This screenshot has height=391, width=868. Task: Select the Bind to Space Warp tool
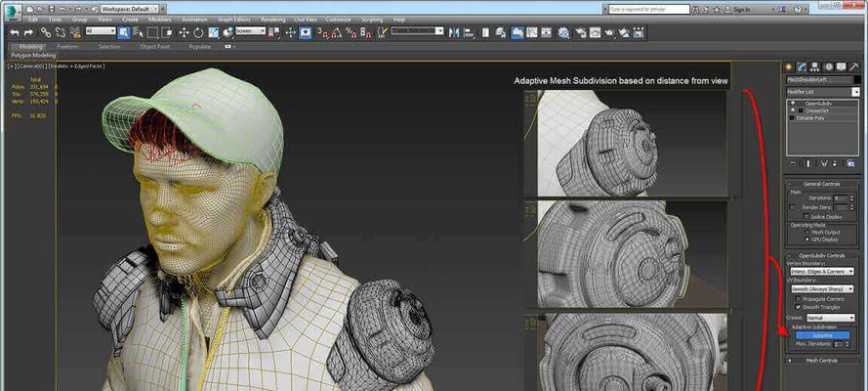pyautogui.click(x=75, y=32)
